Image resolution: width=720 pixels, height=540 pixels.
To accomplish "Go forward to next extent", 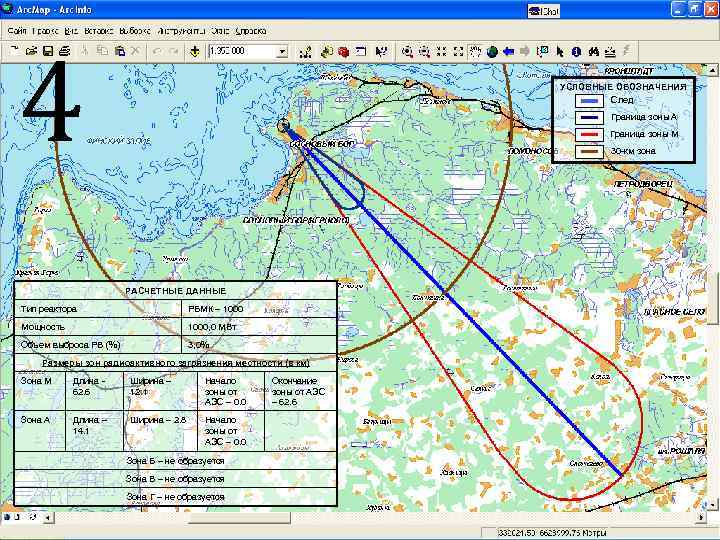I will [525, 52].
